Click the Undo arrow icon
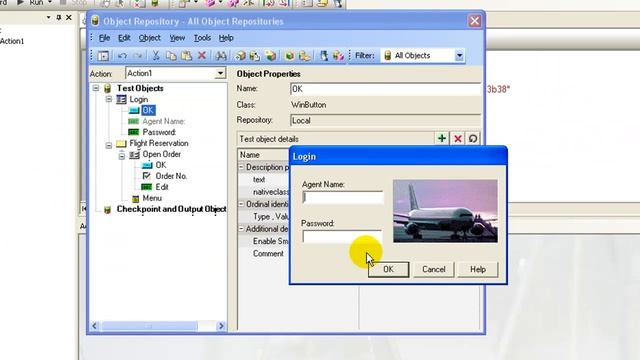 [122, 56]
